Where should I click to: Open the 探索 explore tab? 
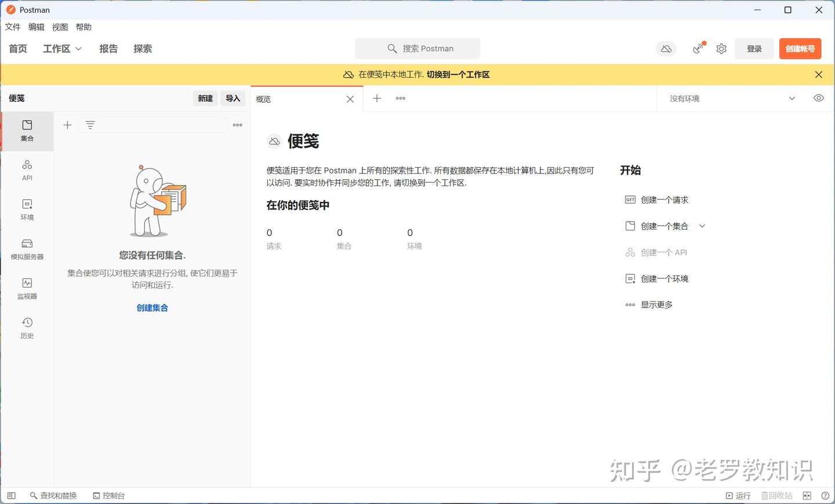[x=143, y=49]
